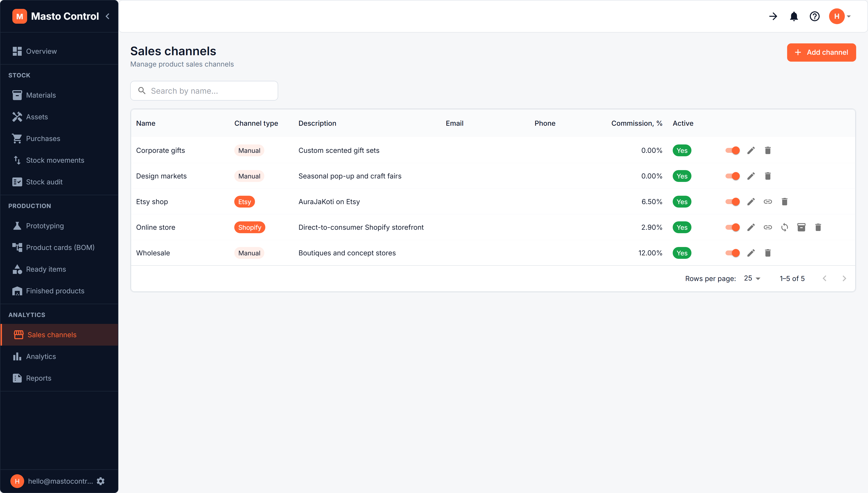Click the arrow icon in the top bar
The width and height of the screenshot is (868, 493).
[x=773, y=16]
